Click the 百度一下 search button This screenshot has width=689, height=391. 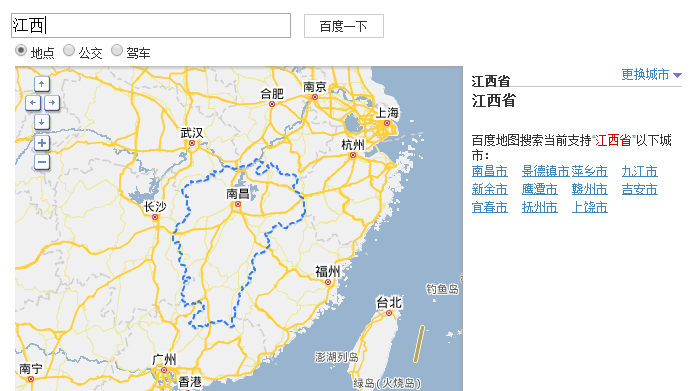pos(344,26)
